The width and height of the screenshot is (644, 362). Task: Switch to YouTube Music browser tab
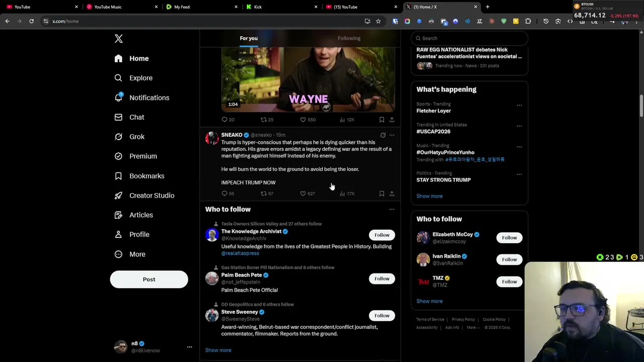(121, 7)
